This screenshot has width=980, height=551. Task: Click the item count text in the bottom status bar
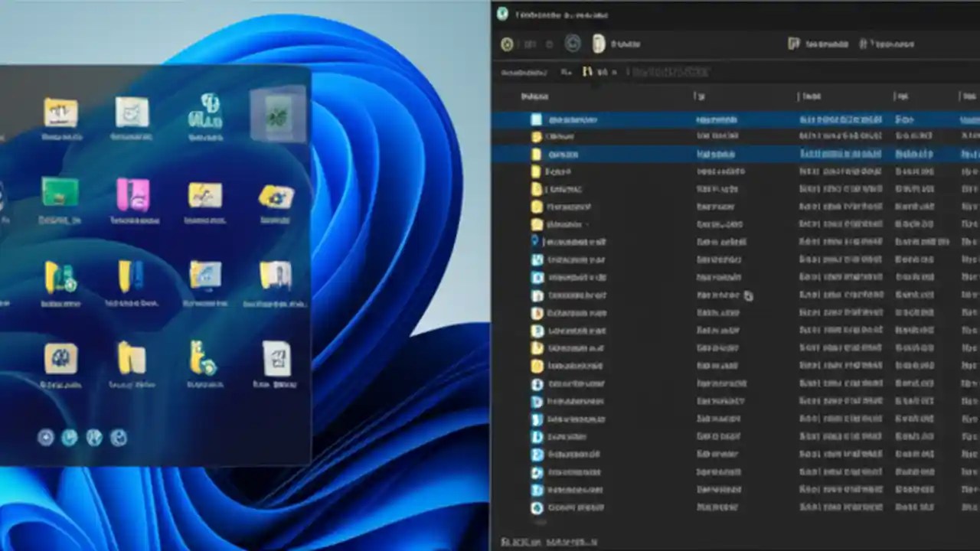coord(519,540)
